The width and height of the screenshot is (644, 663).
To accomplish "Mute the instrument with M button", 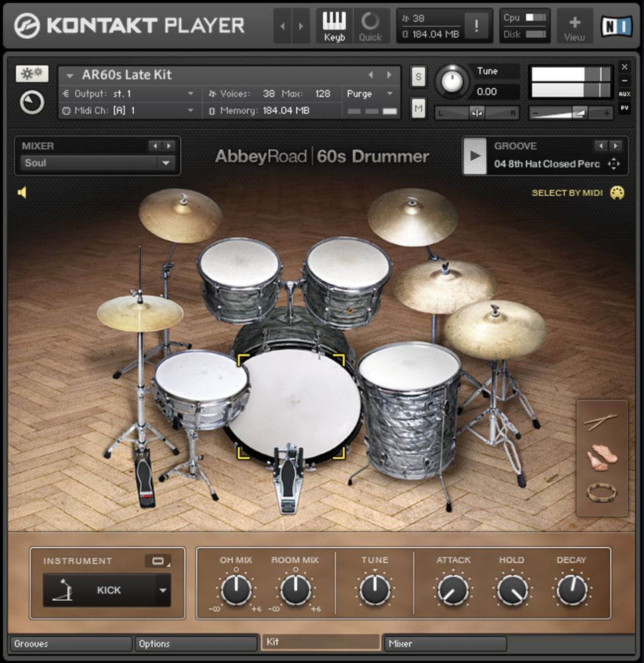I will coord(419,107).
